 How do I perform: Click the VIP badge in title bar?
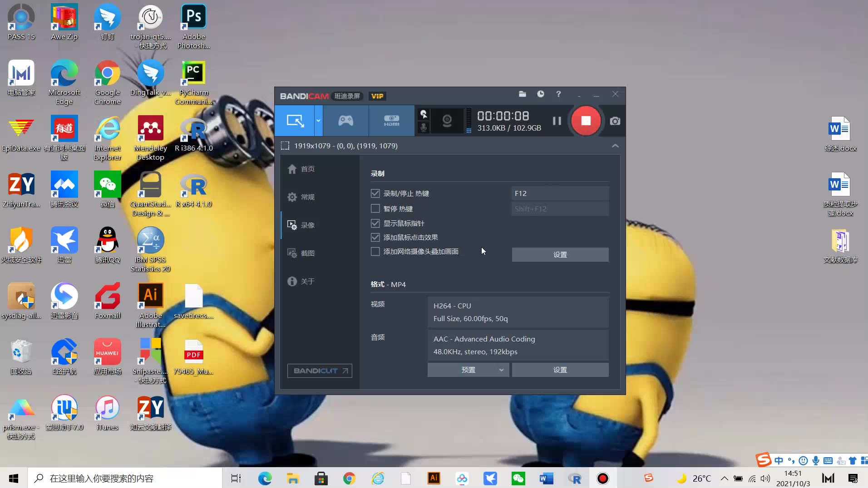[x=377, y=96]
